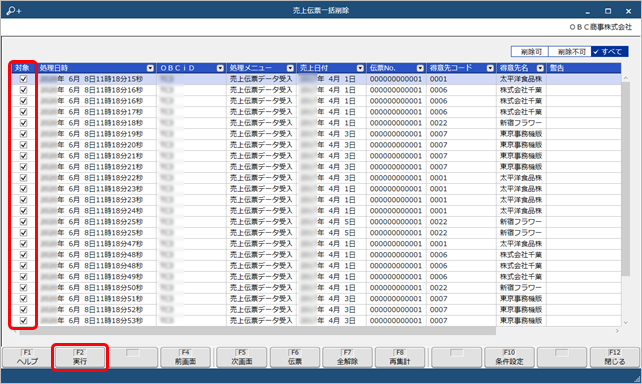Expand the 得意先名 column filter arrow
The image size is (642, 384).
click(x=540, y=68)
